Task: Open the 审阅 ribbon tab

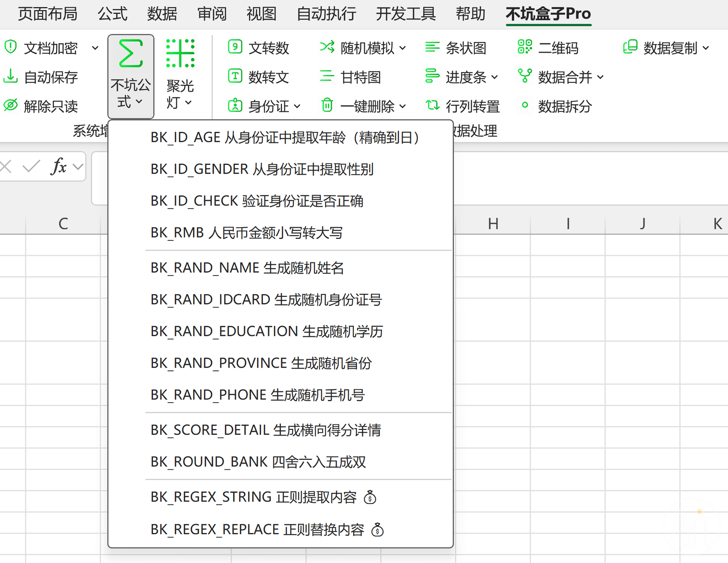Action: 212,14
